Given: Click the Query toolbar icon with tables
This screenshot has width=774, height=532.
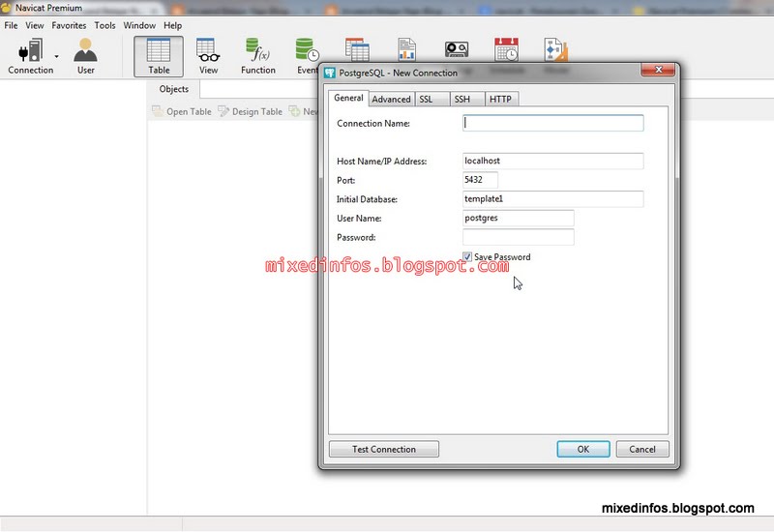Looking at the screenshot, I should pos(357,49).
